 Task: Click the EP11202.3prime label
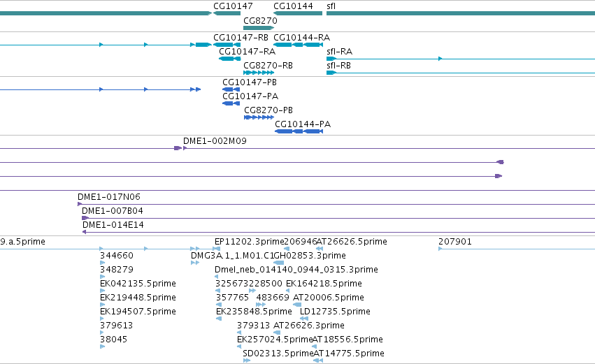[x=250, y=242]
